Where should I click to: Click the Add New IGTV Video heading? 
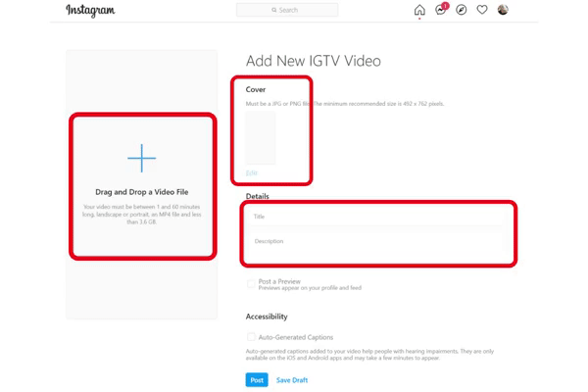coord(314,61)
